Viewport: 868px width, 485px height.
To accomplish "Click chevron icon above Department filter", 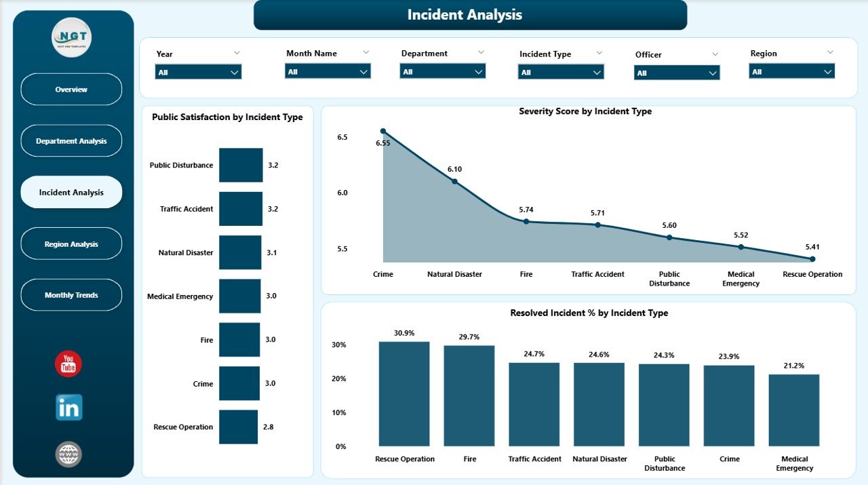I will tap(481, 52).
